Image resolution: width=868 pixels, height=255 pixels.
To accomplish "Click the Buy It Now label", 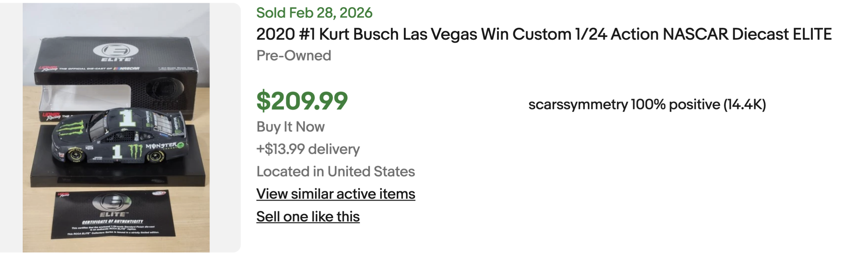I will coord(290,127).
